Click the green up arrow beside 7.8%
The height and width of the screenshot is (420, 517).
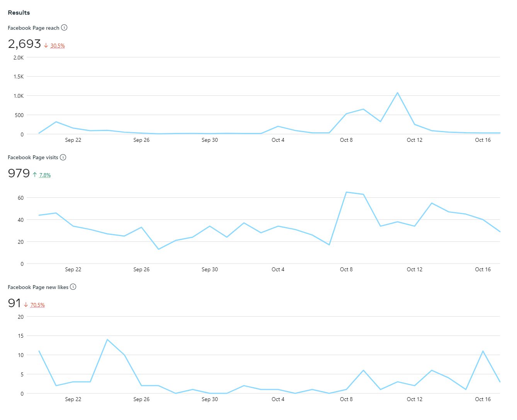click(x=35, y=175)
